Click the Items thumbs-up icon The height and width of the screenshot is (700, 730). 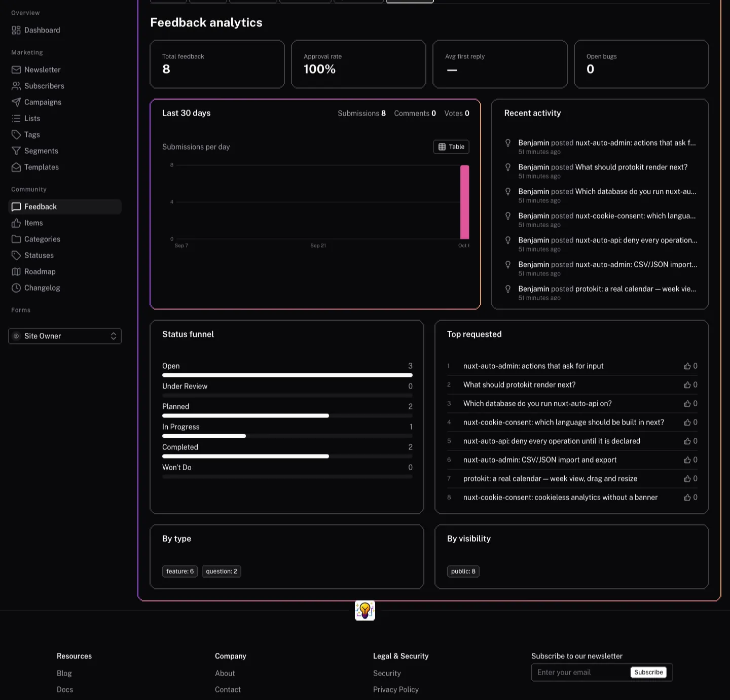16,223
